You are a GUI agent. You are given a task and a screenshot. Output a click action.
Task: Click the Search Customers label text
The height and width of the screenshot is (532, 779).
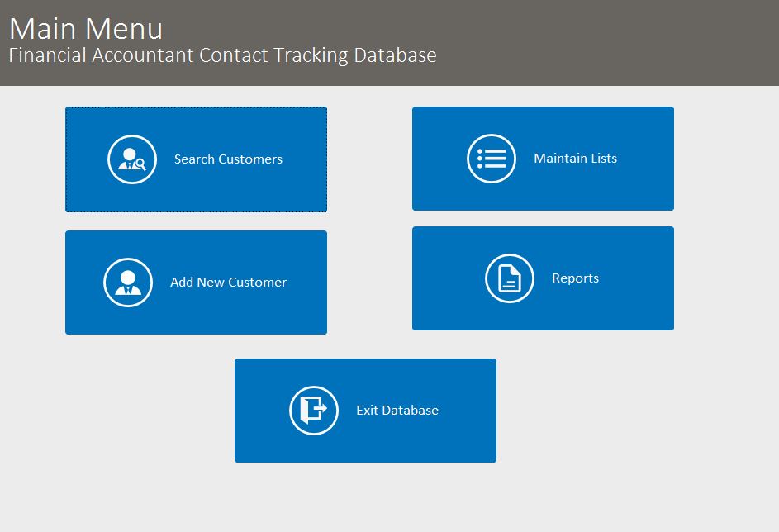(x=227, y=159)
